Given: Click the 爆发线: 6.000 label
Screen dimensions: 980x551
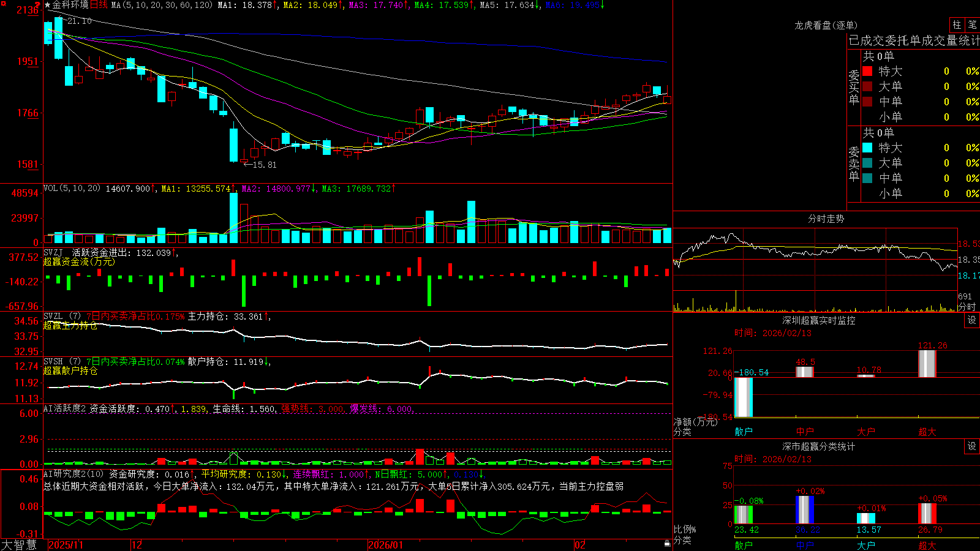Looking at the screenshot, I should [x=382, y=409].
